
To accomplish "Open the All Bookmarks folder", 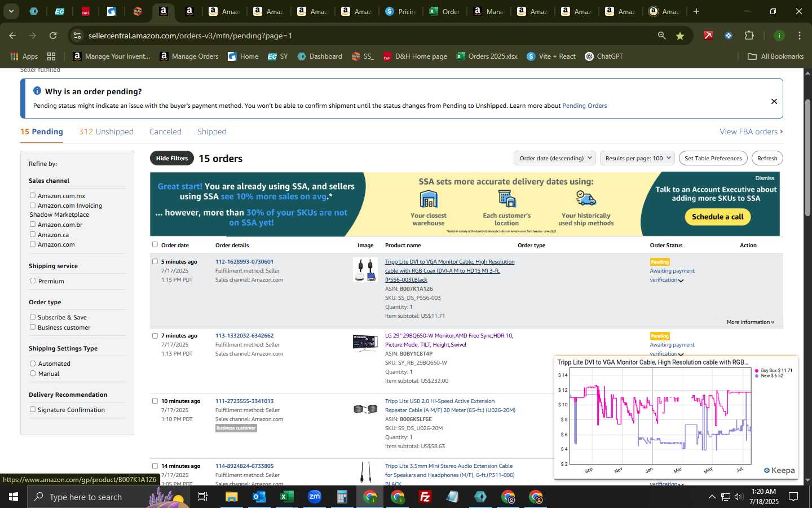I will point(775,56).
